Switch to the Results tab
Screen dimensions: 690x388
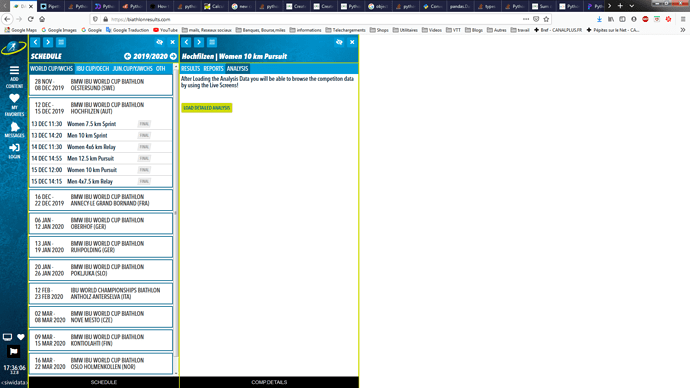click(190, 69)
